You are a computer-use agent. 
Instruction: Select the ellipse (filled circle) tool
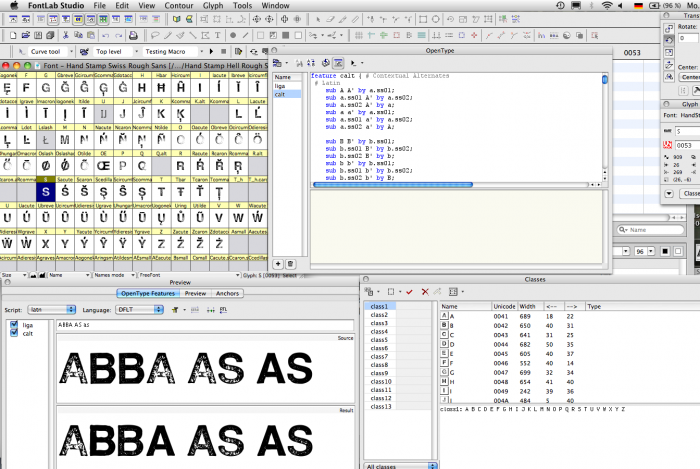tap(233, 35)
